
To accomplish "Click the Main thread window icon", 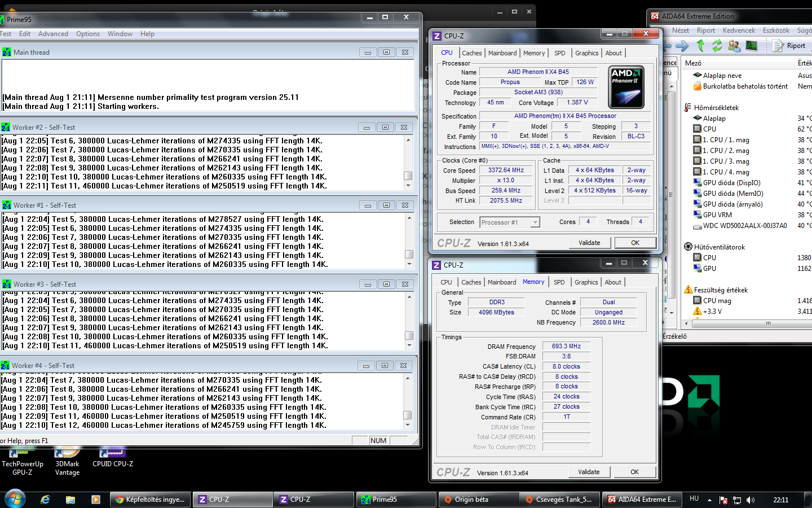I will [x=7, y=52].
